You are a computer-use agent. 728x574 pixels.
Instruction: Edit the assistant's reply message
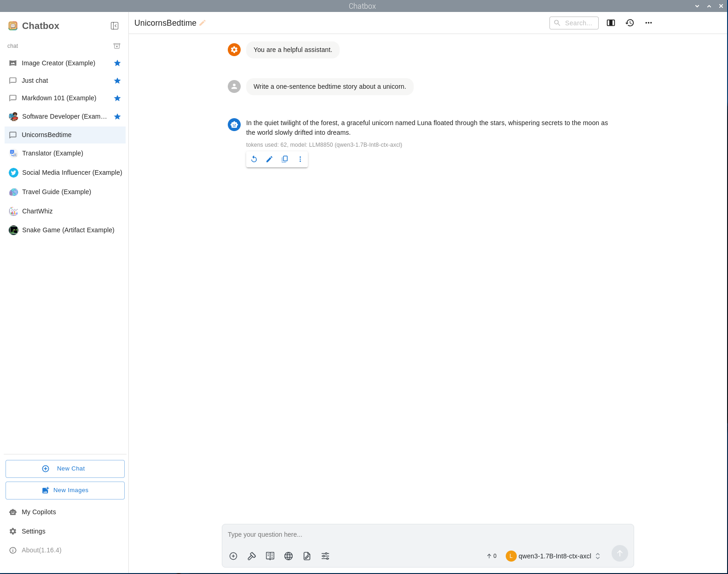[269, 159]
